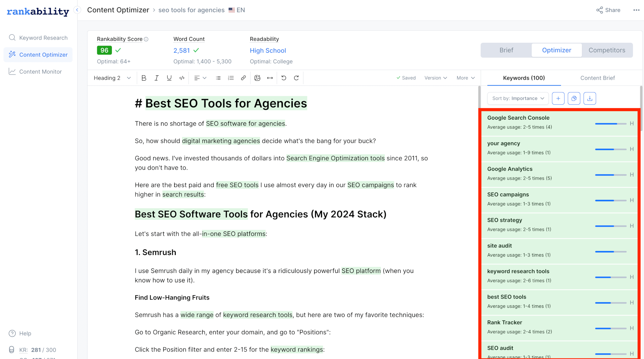This screenshot has width=644, height=359.
Task: Click the '1. Semrush' subheading
Action: coord(155,252)
